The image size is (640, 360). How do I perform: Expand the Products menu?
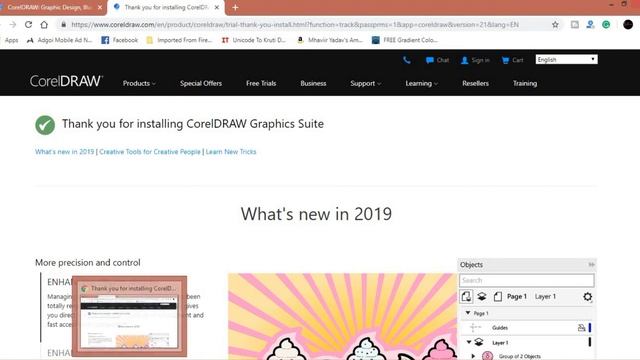click(x=139, y=83)
